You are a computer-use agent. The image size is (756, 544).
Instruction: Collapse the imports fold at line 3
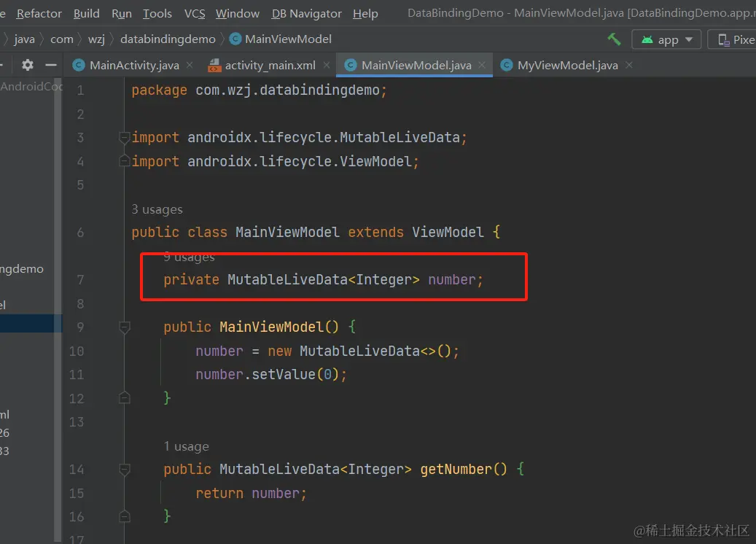[125, 138]
